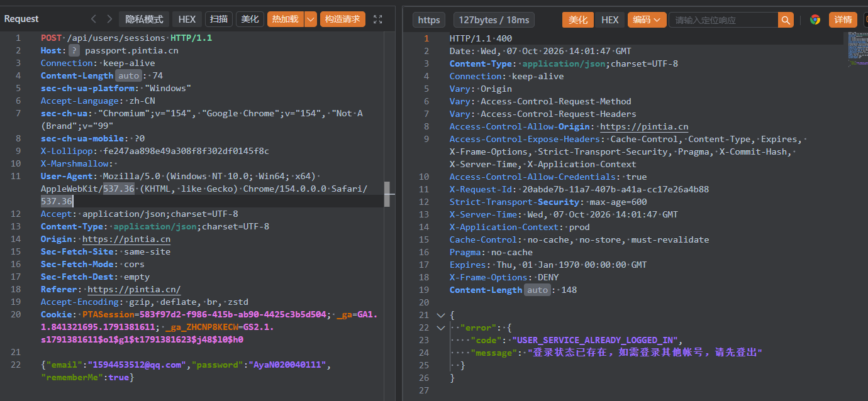This screenshot has height=401, width=868.
Task: Click the auto badge on response Content-Length
Action: pyautogui.click(x=538, y=290)
